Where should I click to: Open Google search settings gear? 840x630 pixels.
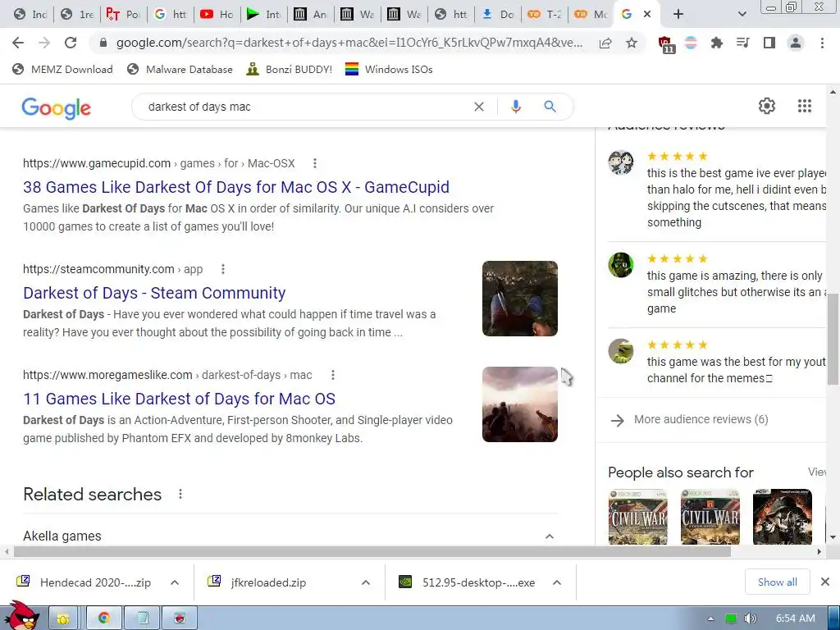point(767,106)
